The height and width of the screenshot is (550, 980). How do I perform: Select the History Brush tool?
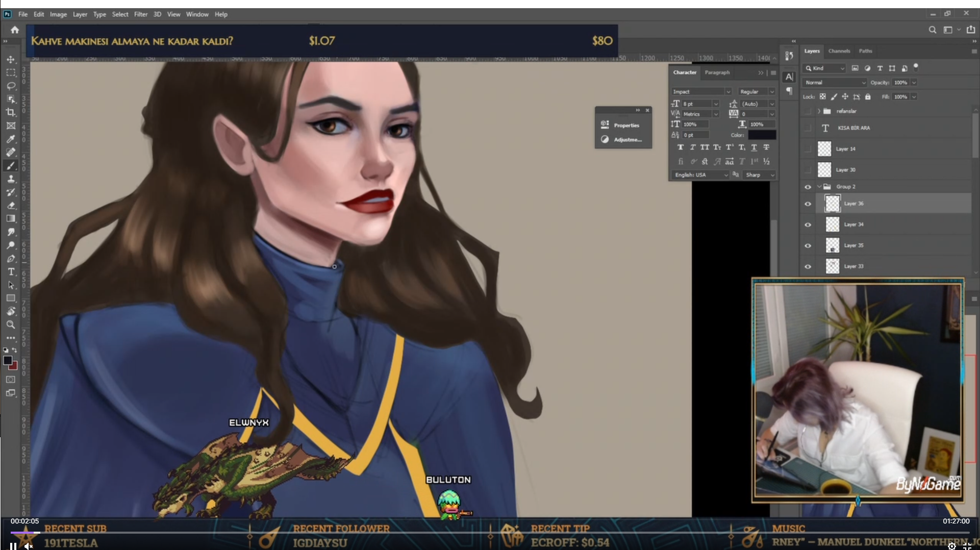(11, 192)
